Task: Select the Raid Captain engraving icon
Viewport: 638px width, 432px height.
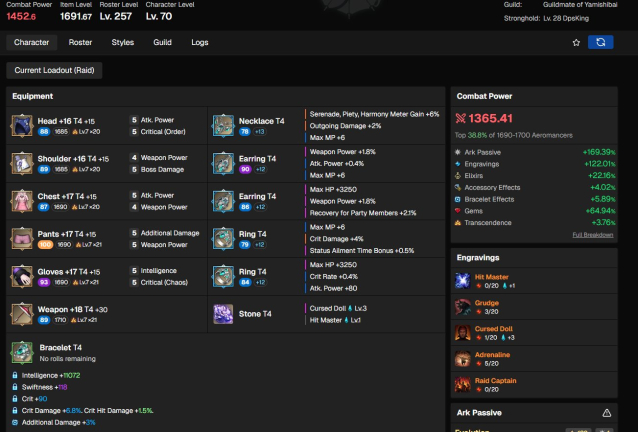Action: tap(463, 383)
